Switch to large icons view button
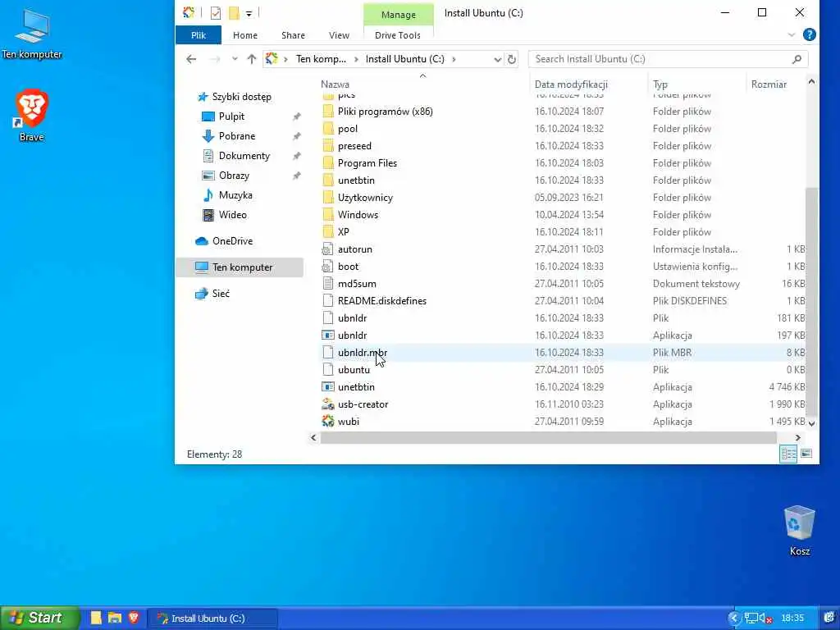840x630 pixels. coord(806,454)
